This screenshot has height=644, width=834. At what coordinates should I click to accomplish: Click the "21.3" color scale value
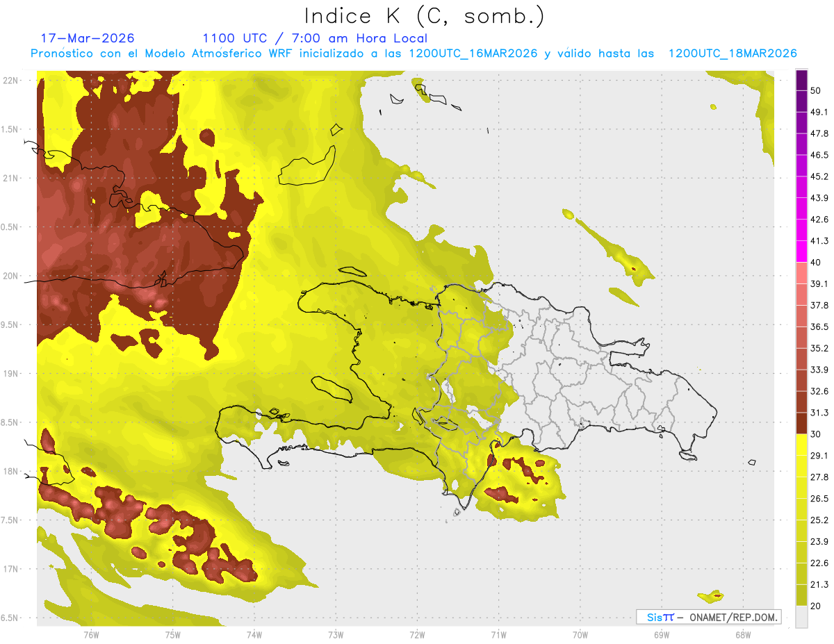click(819, 585)
